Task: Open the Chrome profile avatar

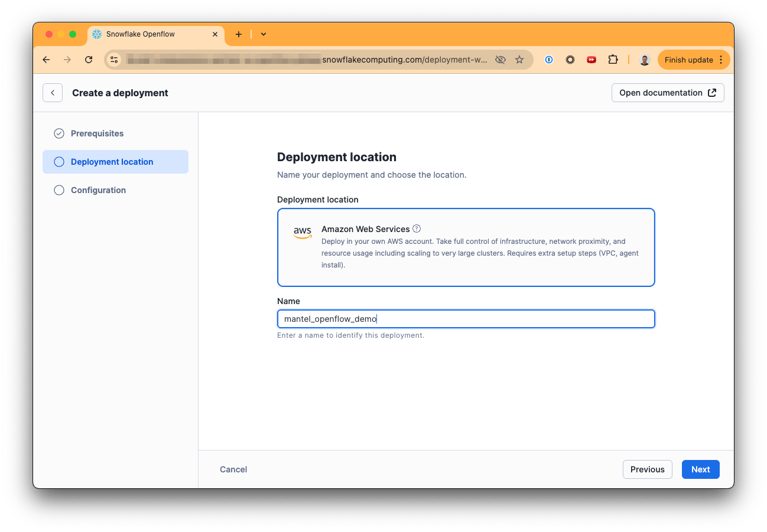Action: tap(645, 60)
